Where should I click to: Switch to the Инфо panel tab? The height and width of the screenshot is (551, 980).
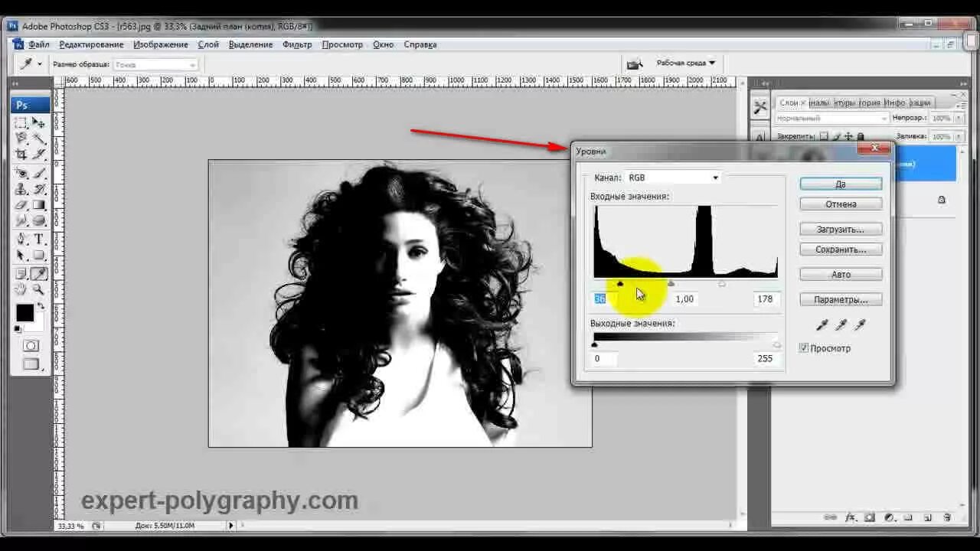click(x=893, y=103)
